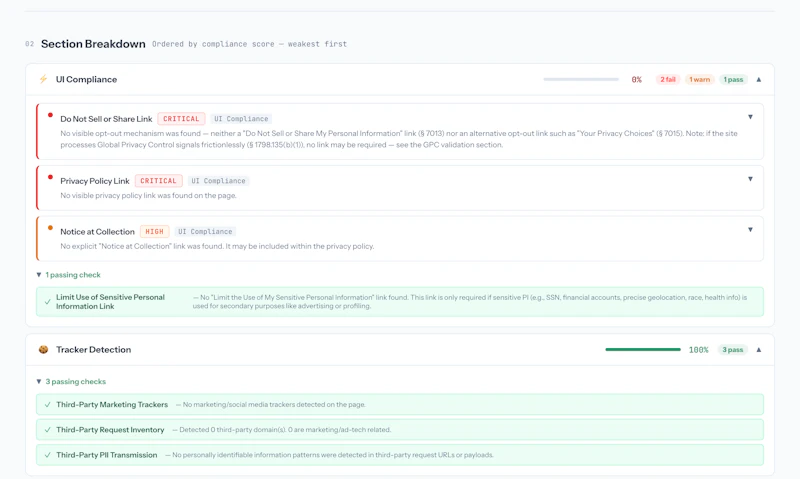Viewport: 800px width, 479px height.
Task: Click the Tracker Detection 100% progress bar
Action: (643, 350)
